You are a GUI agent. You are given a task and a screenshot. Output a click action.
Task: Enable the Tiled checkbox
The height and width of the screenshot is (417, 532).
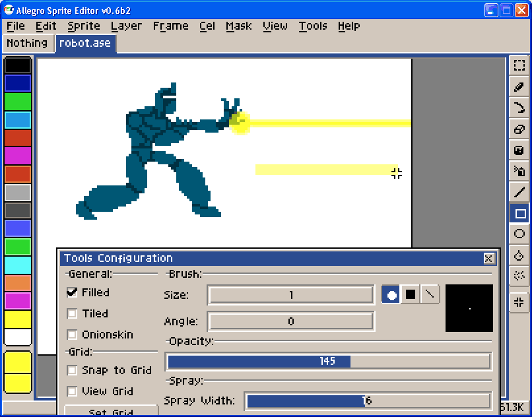click(x=72, y=313)
